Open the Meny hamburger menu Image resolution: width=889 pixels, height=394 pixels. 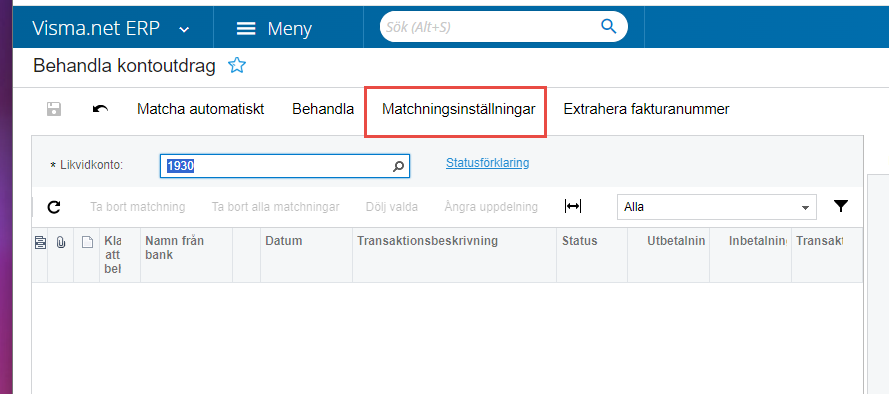[x=274, y=28]
